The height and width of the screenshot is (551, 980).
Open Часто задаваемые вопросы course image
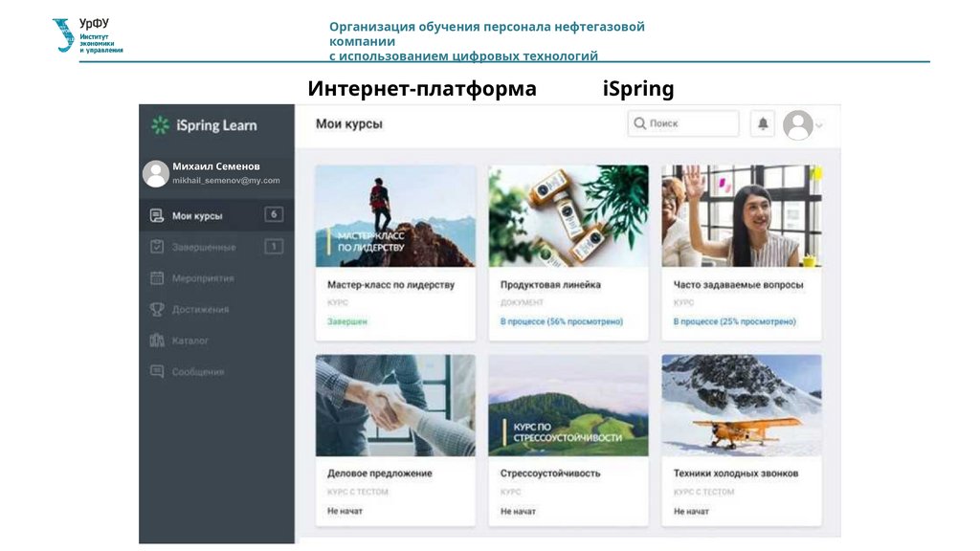click(742, 216)
